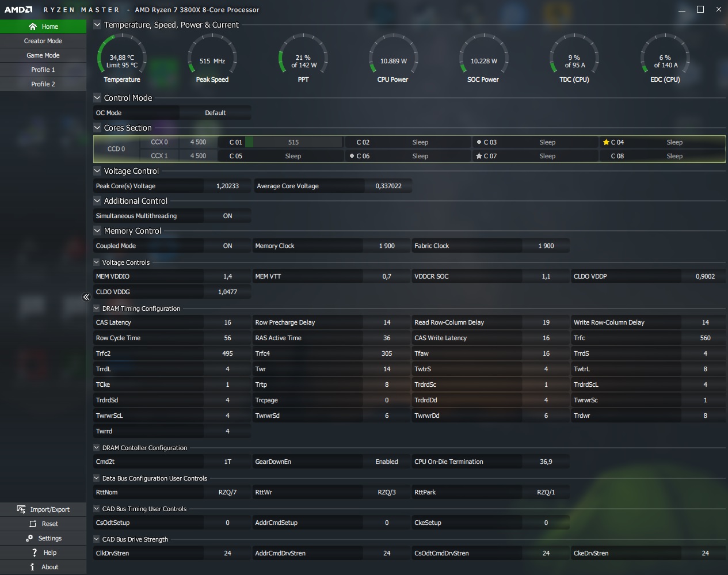
Task: Click Memory Clock value 1 900
Action: click(387, 246)
